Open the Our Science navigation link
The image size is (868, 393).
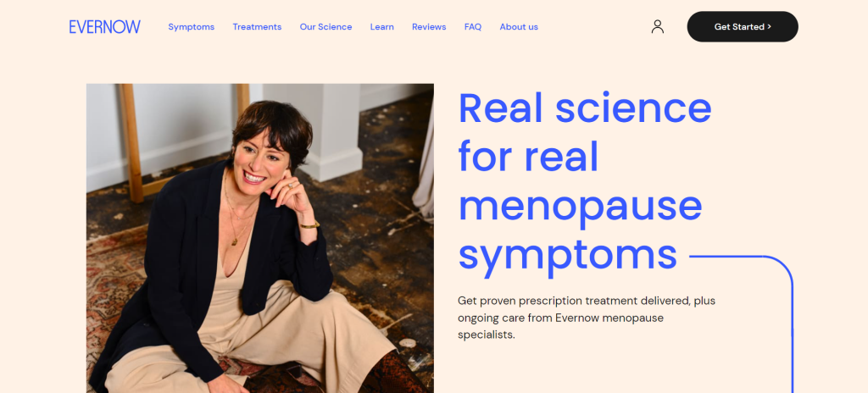pyautogui.click(x=325, y=26)
